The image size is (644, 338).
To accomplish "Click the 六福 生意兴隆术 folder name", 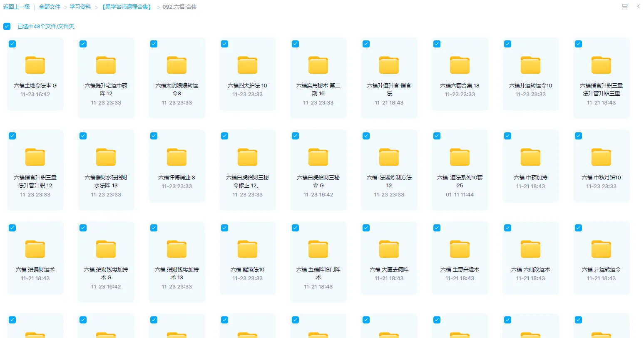I will (x=460, y=269).
